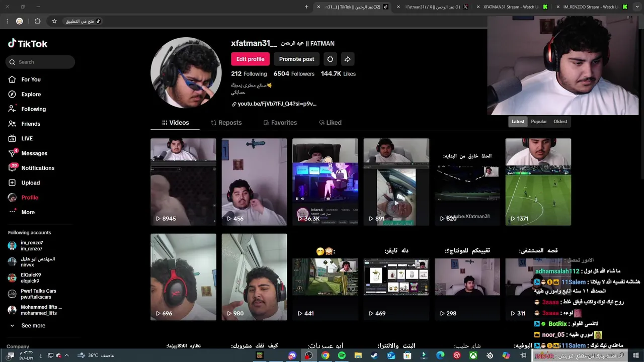The width and height of the screenshot is (644, 362).
Task: Sort videos by Popular
Action: tap(539, 122)
